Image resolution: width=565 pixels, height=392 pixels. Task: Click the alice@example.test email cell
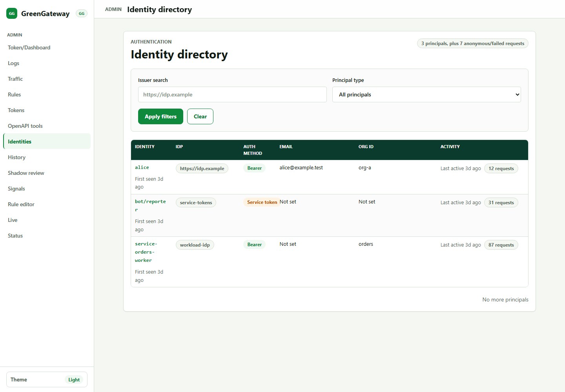301,168
